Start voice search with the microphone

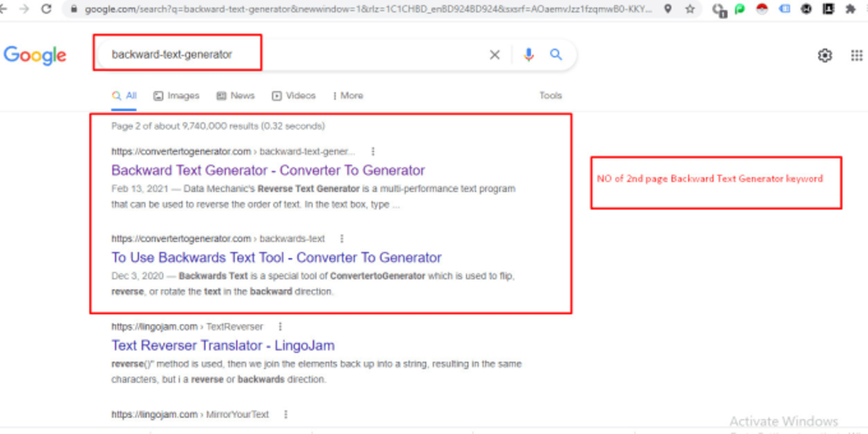[x=529, y=54]
